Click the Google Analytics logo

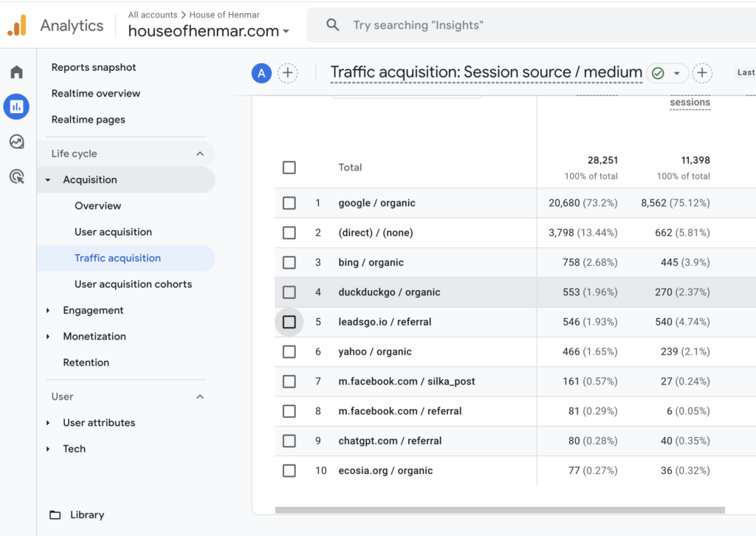point(17,25)
